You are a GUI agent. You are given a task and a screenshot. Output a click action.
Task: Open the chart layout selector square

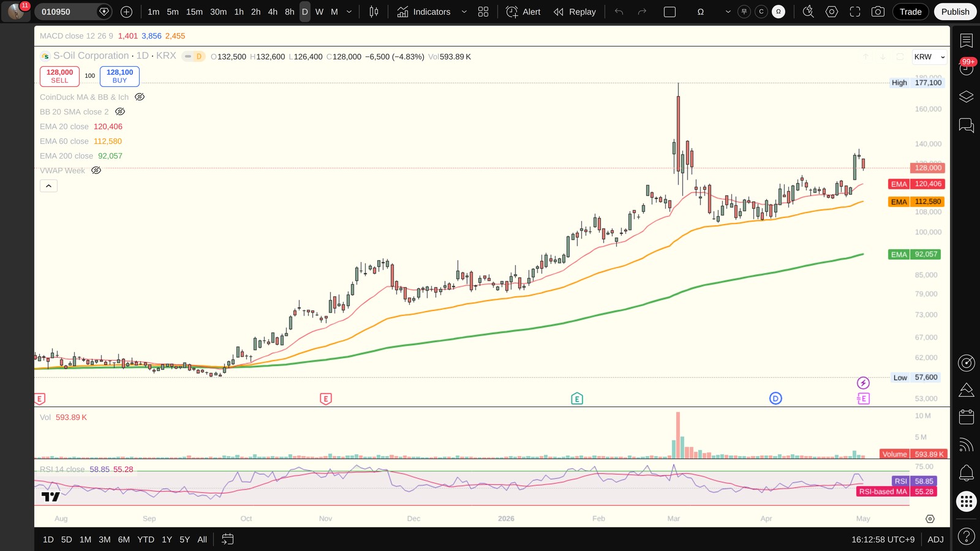[669, 12]
